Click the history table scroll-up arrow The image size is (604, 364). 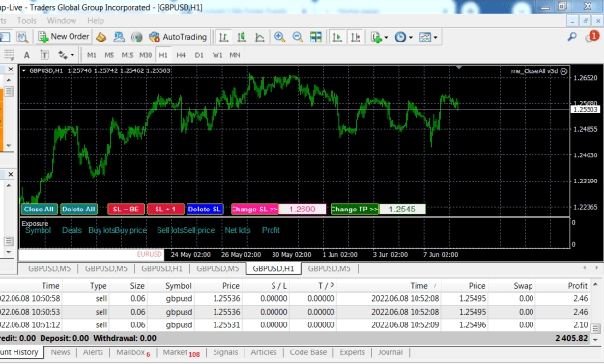tap(595, 285)
